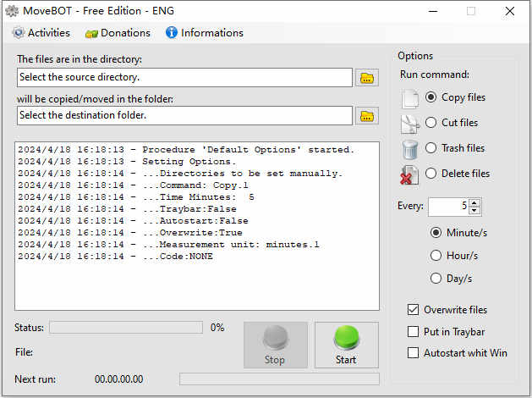The height and width of the screenshot is (398, 532).
Task: Click the gear icon beside Activities
Action: [19, 33]
